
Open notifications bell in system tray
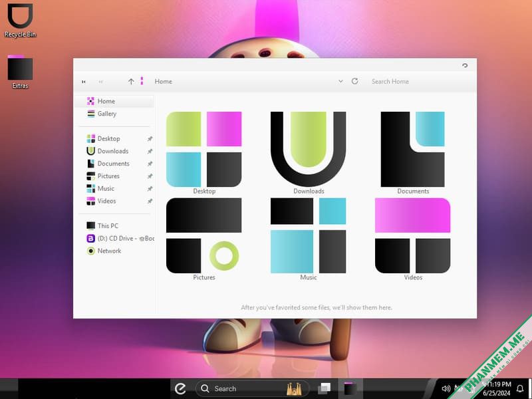click(520, 388)
